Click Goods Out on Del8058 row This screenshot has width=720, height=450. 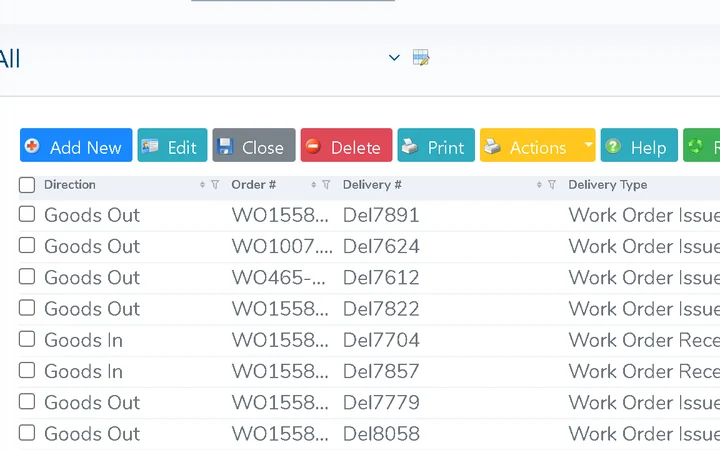tap(92, 433)
